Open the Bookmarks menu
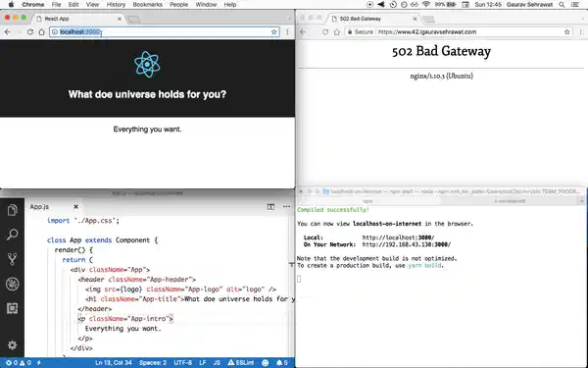The image size is (588, 368). coord(147,5)
